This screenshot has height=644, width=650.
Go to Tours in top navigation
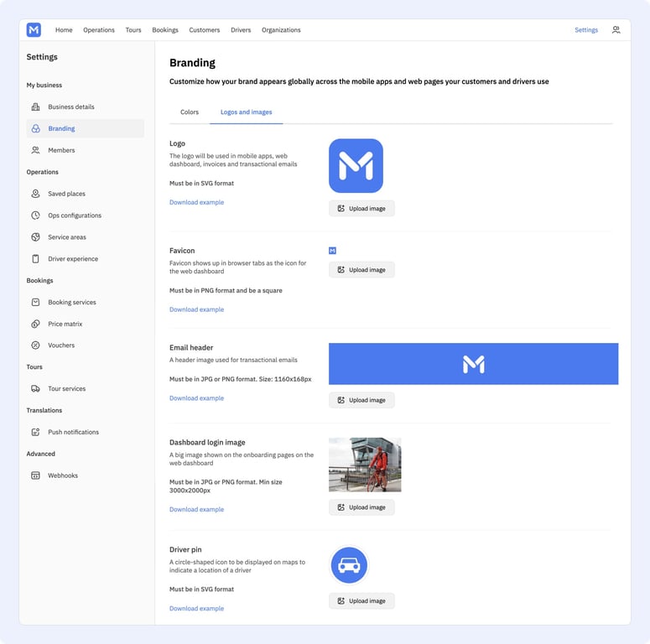click(x=133, y=30)
